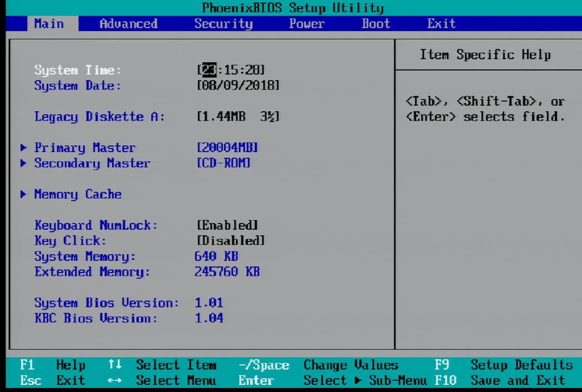
Task: Select the Legacy Diskette A label
Action: 100,117
